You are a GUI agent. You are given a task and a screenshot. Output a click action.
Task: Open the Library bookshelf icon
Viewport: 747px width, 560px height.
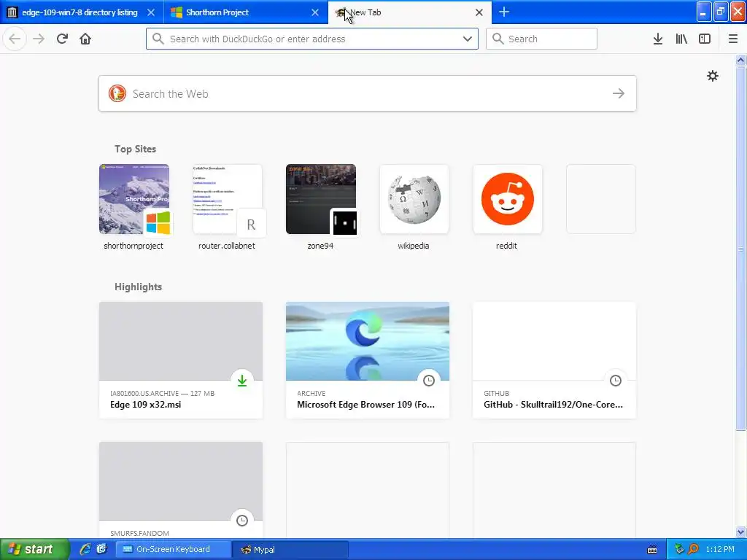681,39
